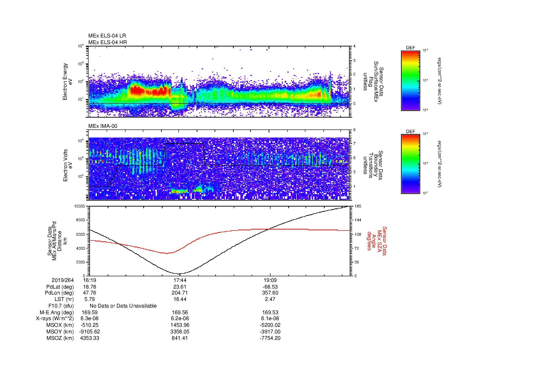
Task: Click the 'X-rays (W/m**2)' row label
Action: [55, 318]
